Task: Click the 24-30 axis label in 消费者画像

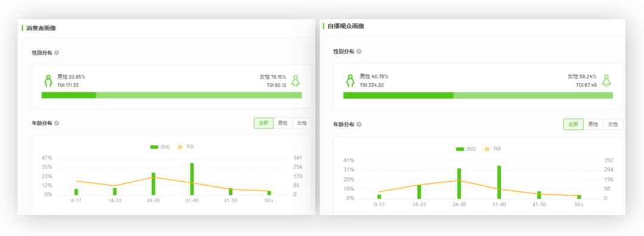Action: pyautogui.click(x=153, y=201)
